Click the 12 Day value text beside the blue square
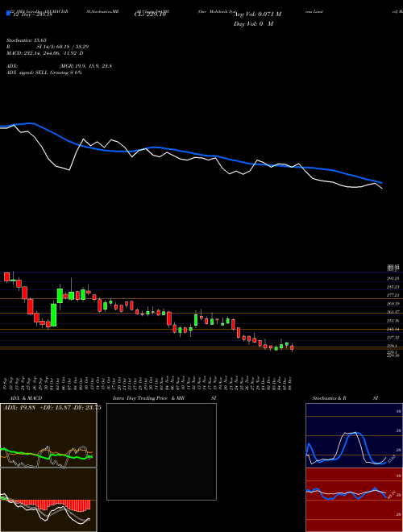Screen dimensions: 403x532 pyautogui.click(x=32, y=15)
